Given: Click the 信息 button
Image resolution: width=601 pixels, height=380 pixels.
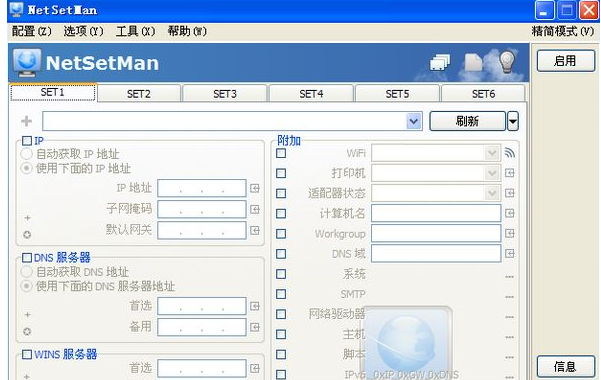Looking at the screenshot, I should pos(566,366).
